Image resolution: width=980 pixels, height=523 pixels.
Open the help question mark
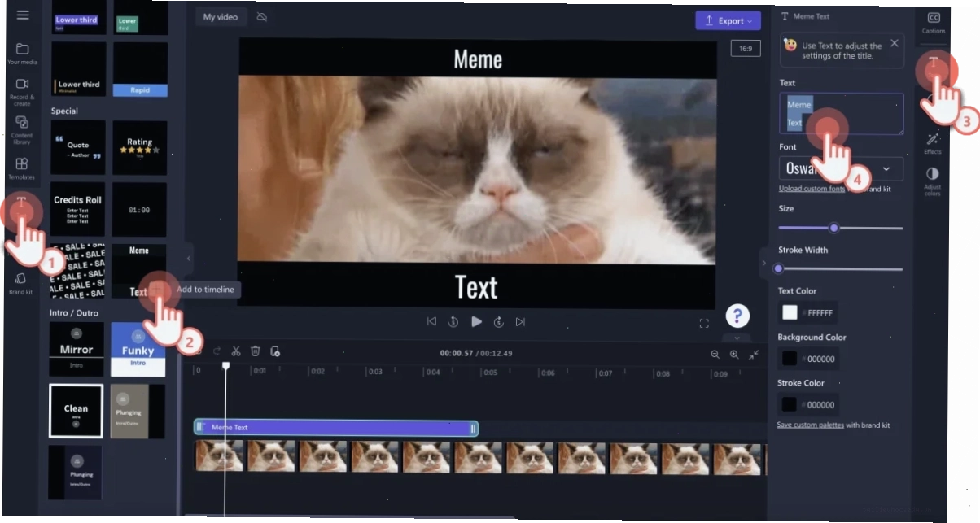[737, 316]
